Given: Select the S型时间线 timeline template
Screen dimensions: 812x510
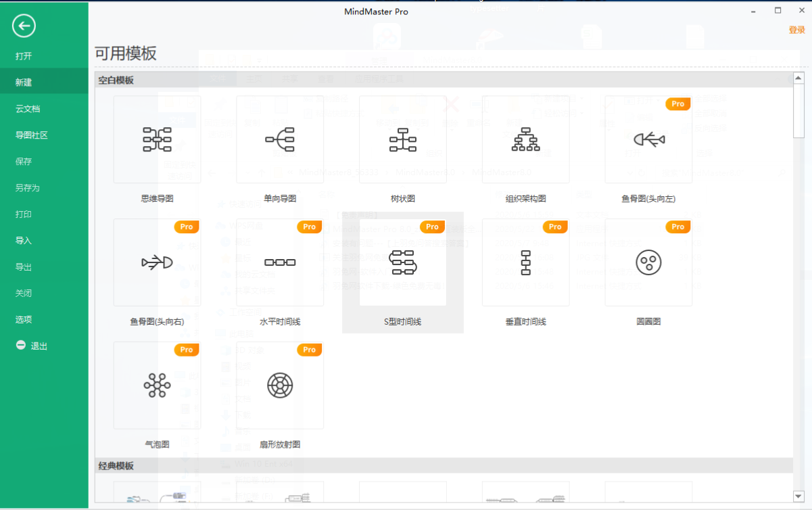Looking at the screenshot, I should tap(403, 262).
